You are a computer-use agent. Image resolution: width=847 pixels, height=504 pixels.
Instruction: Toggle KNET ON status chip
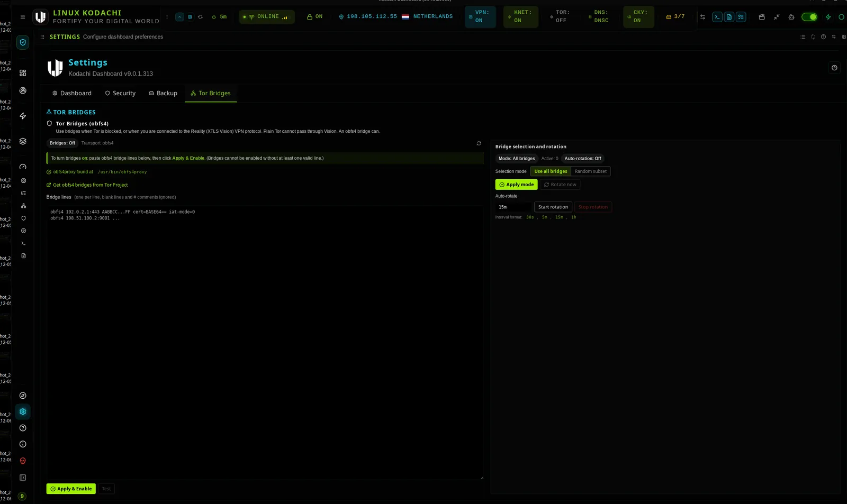point(521,17)
